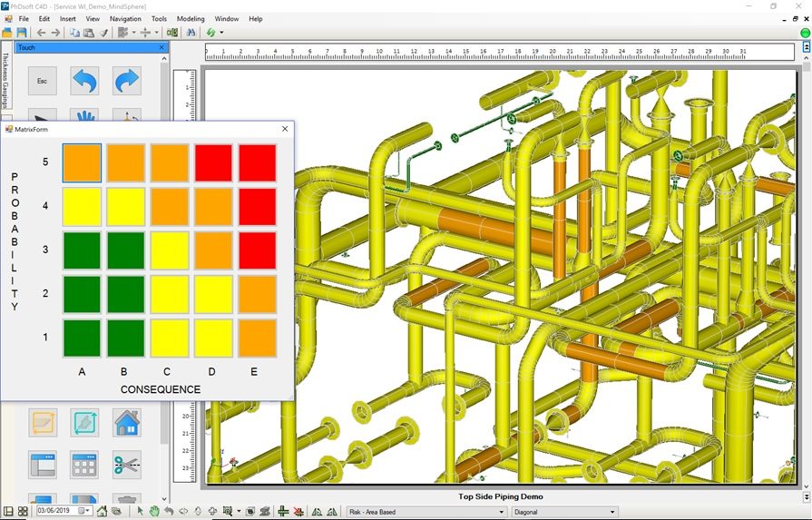This screenshot has height=520, width=812.
Task: Click the yellow rotate-sheet icon in Touch panel
Action: coord(43,423)
